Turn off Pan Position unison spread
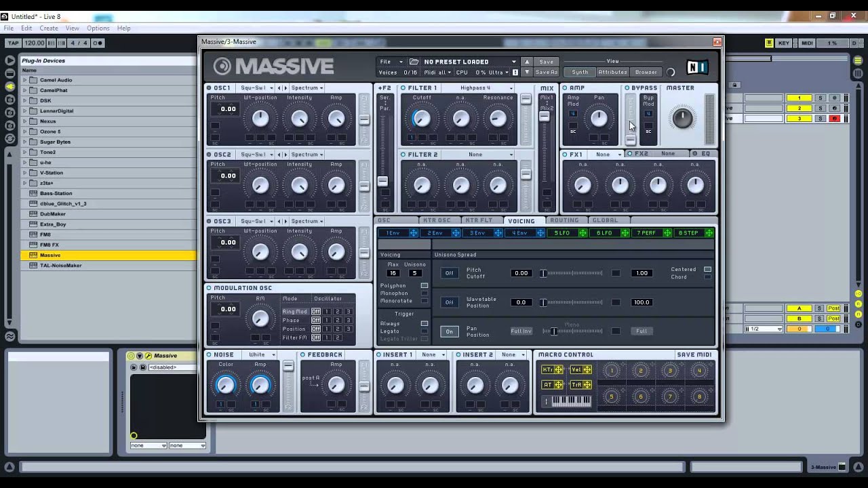Image resolution: width=868 pixels, height=488 pixels. [x=449, y=331]
